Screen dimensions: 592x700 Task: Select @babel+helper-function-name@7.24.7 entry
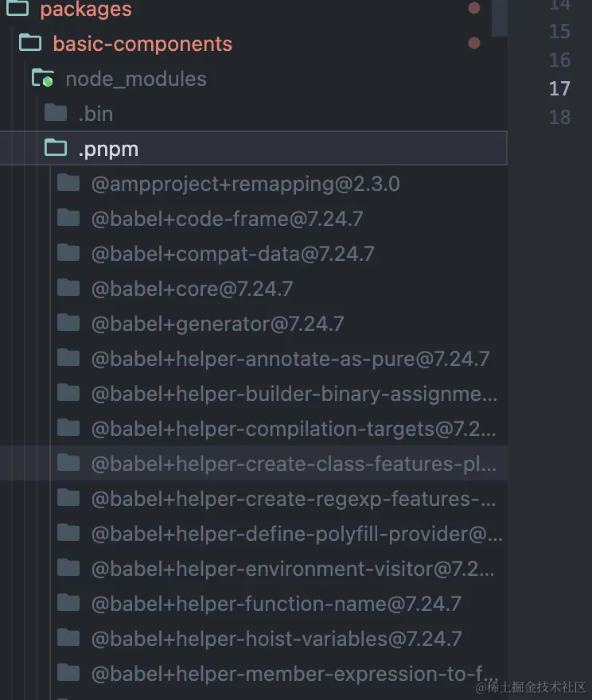click(x=276, y=604)
